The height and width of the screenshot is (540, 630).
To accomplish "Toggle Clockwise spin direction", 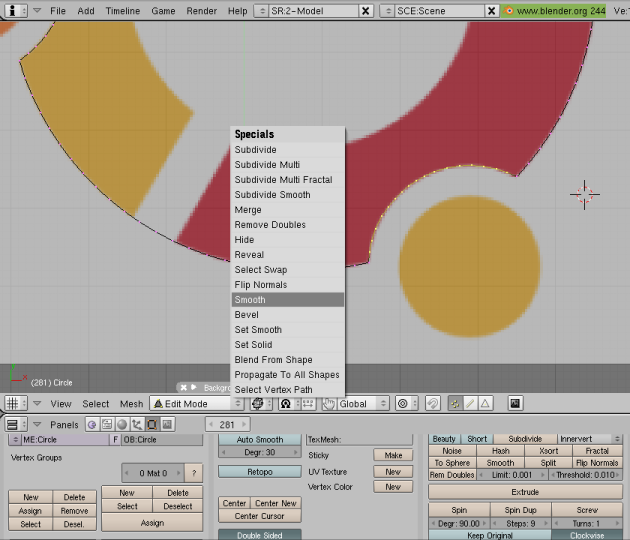I will (x=587, y=535).
